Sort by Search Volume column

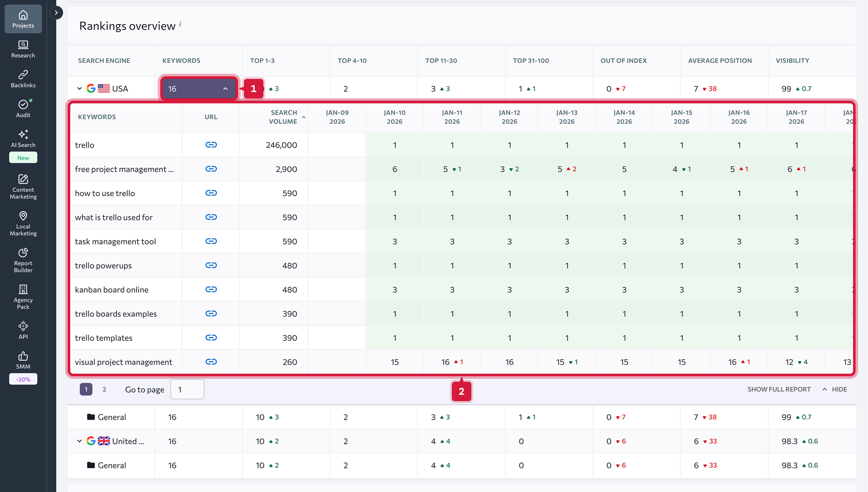pyautogui.click(x=283, y=117)
